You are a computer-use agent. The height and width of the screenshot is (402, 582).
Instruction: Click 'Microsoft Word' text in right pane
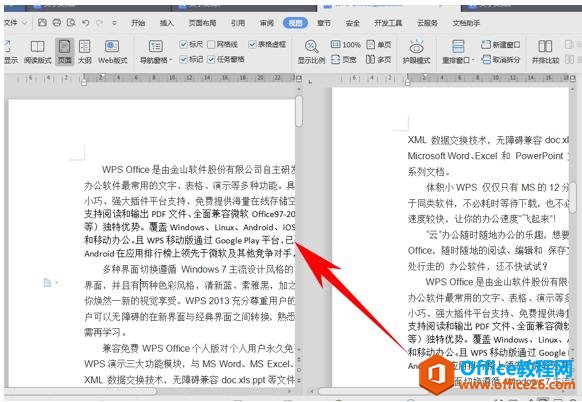click(x=439, y=156)
